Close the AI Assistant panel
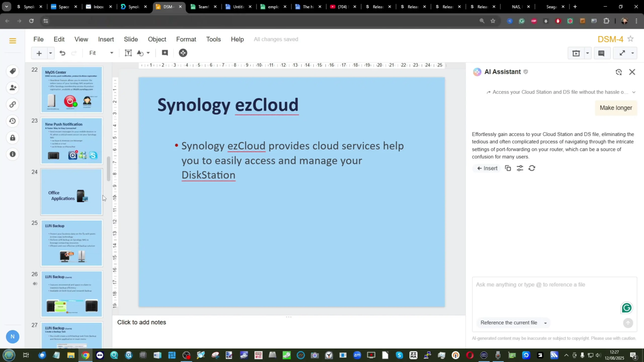 pos(632,72)
